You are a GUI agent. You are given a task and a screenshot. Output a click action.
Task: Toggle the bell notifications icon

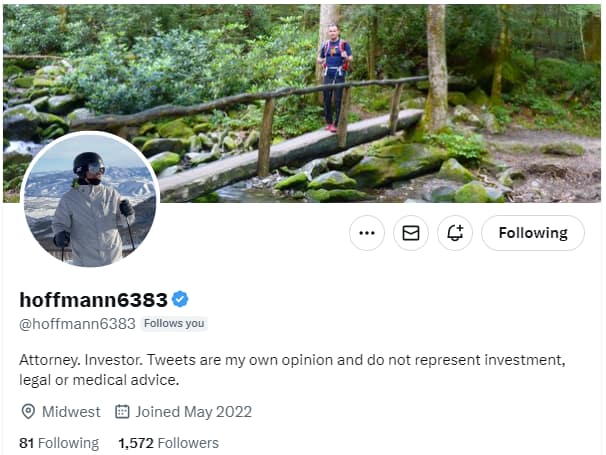tap(455, 233)
